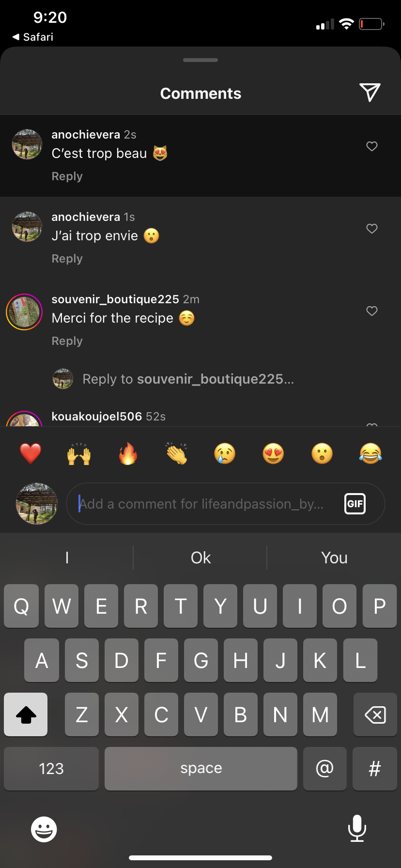Reply to the "C'est trop beau" comment
This screenshot has height=868, width=401.
coord(67,176)
